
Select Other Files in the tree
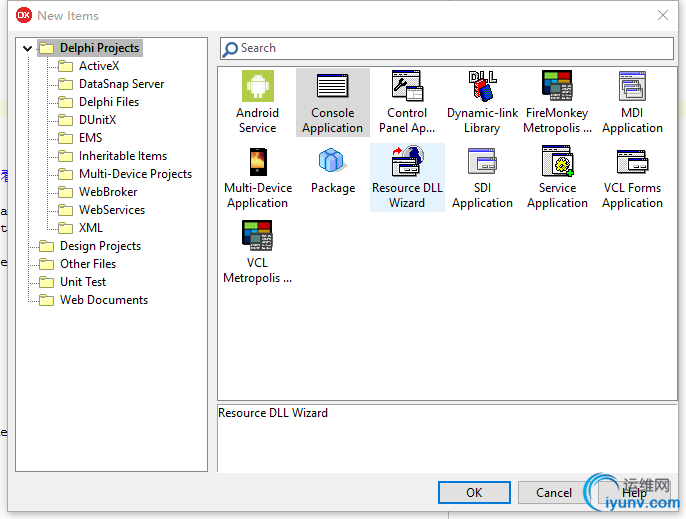(88, 264)
